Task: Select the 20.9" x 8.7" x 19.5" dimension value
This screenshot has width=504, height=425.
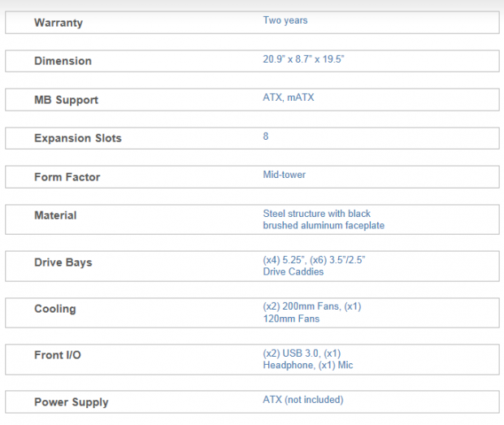Action: (310, 59)
